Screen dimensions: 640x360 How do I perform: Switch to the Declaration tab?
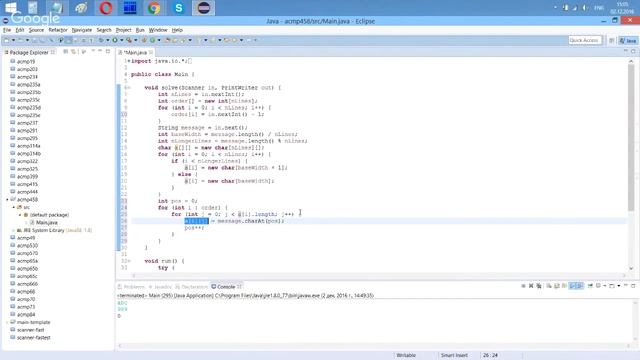(191, 287)
